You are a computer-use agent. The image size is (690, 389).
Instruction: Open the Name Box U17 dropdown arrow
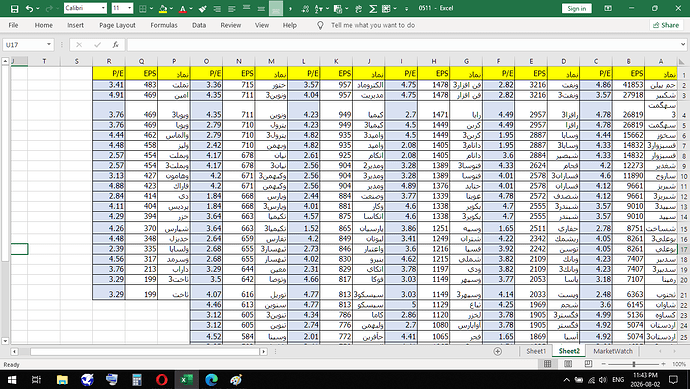click(49, 44)
